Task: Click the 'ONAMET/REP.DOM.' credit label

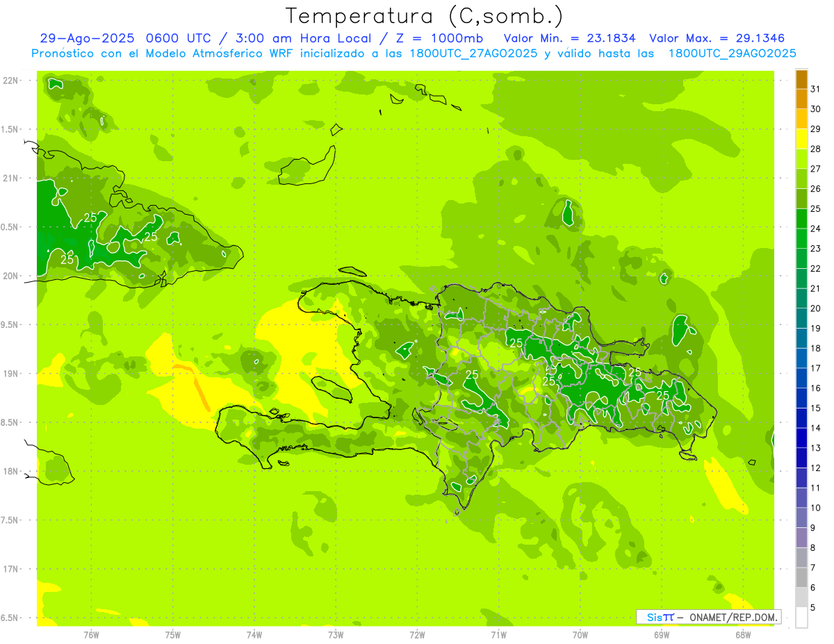Action: click(x=734, y=617)
